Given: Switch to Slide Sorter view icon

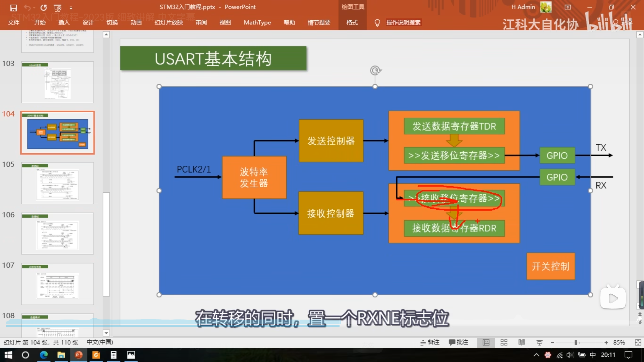Looking at the screenshot, I should pyautogui.click(x=504, y=342).
